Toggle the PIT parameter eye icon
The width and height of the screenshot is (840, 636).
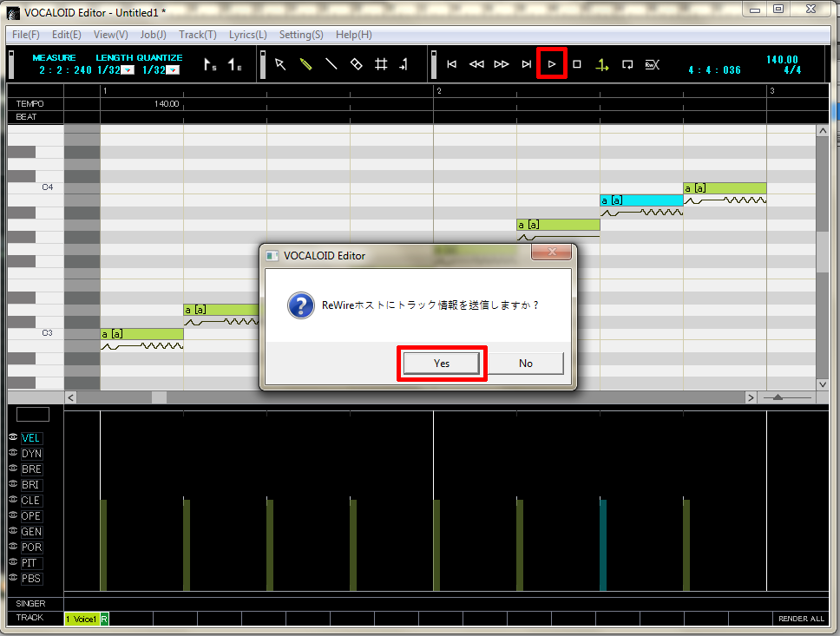[x=13, y=561]
